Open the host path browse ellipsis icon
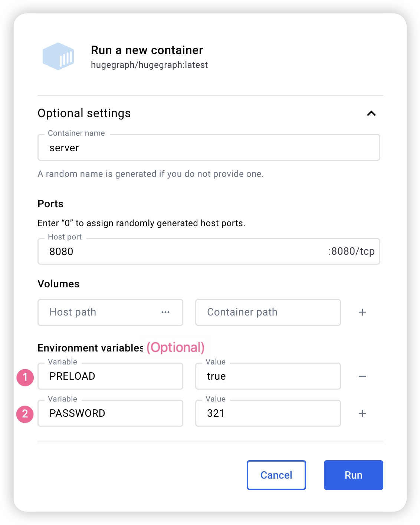 click(x=165, y=312)
